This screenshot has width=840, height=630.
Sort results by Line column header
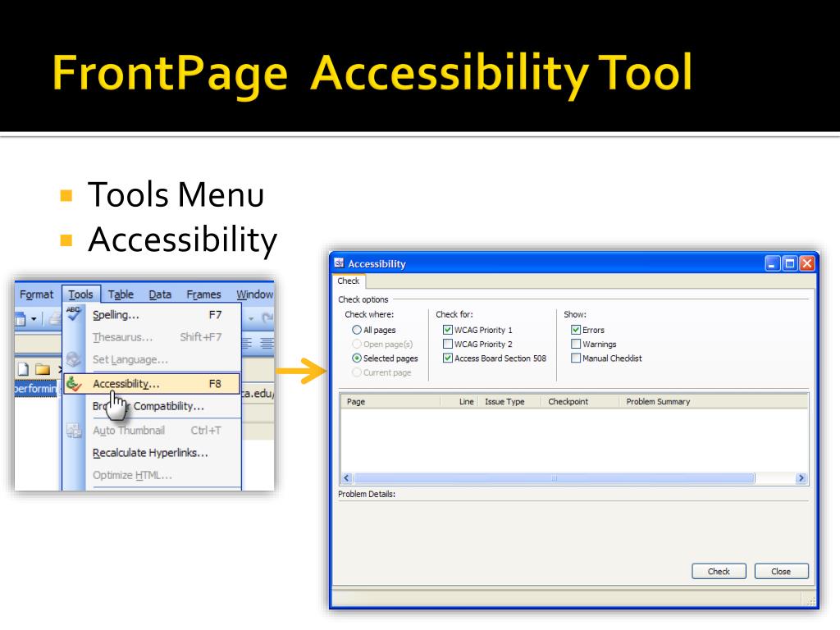tap(459, 401)
